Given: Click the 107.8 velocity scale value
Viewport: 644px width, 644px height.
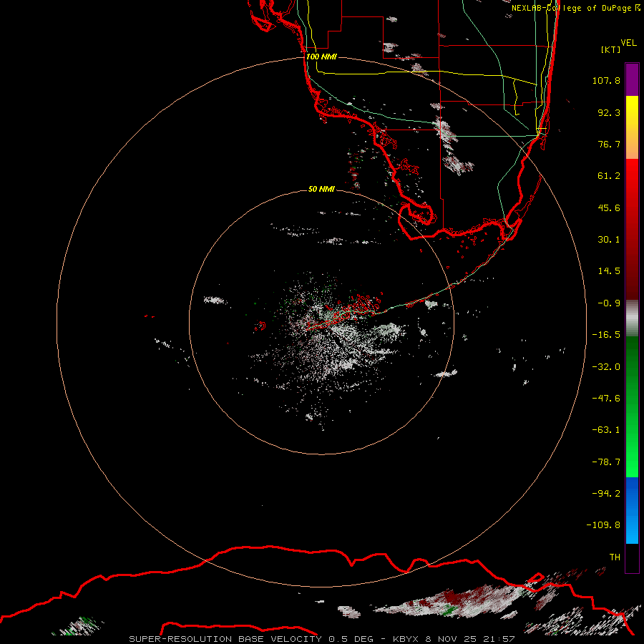Looking at the screenshot, I should (606, 80).
